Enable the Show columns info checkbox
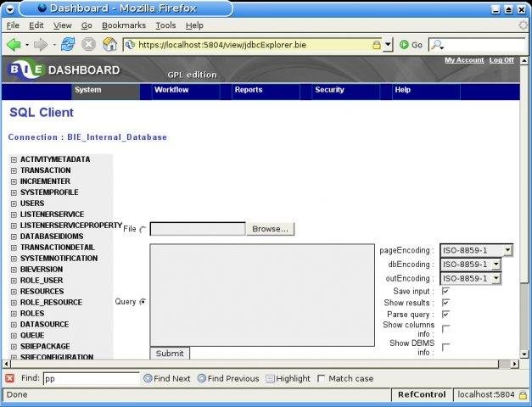The width and height of the screenshot is (532, 407). pyautogui.click(x=446, y=329)
